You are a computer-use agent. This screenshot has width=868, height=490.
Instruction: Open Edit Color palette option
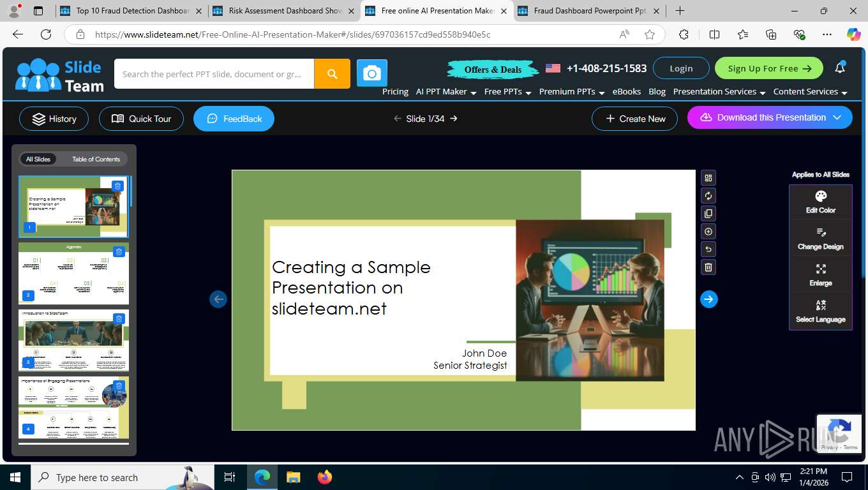pos(821,202)
